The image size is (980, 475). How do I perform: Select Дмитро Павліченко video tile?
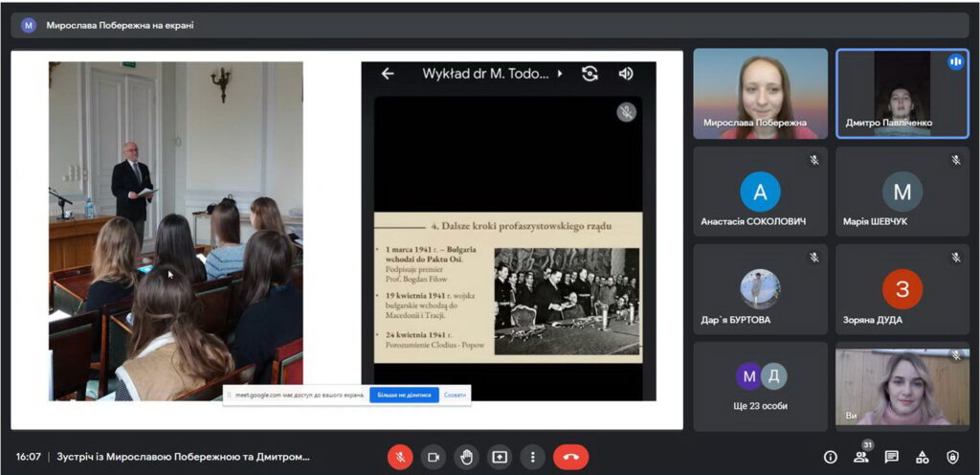[x=902, y=94]
